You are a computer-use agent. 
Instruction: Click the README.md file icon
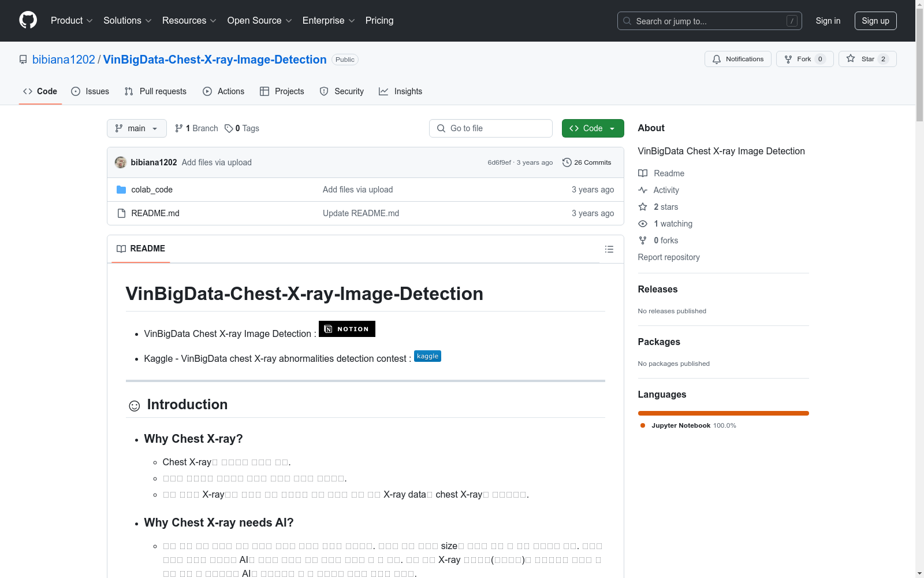[x=121, y=213]
